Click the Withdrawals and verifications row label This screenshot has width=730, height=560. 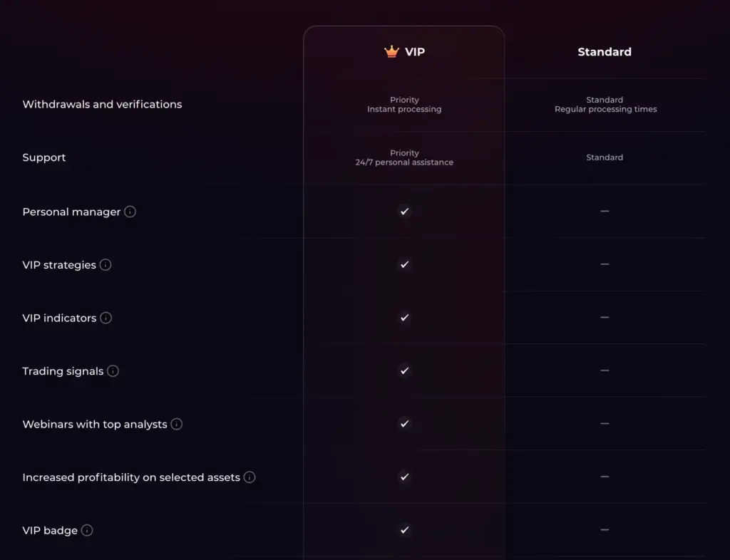coord(102,104)
